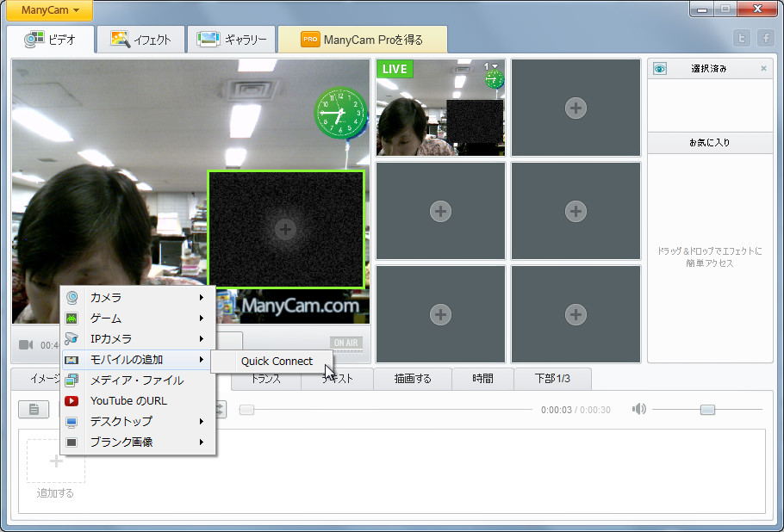784x532 pixels.
Task: Click the red YouTube icon
Action: point(72,400)
